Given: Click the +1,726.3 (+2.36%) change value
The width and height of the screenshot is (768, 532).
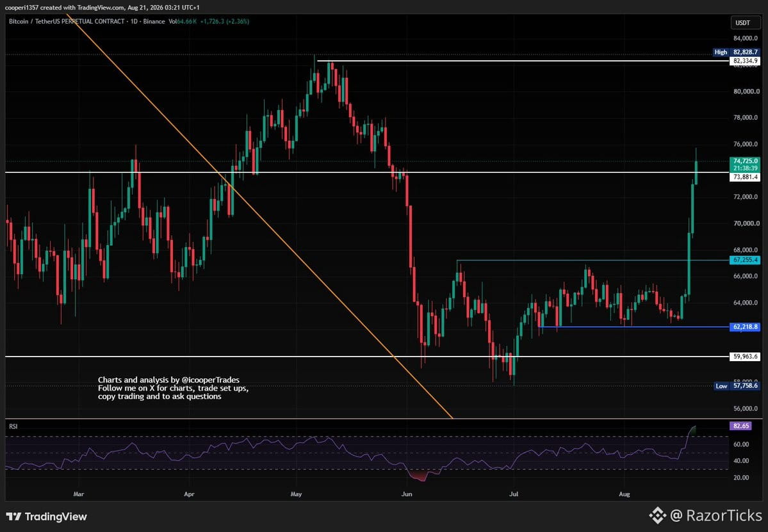Looking at the screenshot, I should click(225, 22).
